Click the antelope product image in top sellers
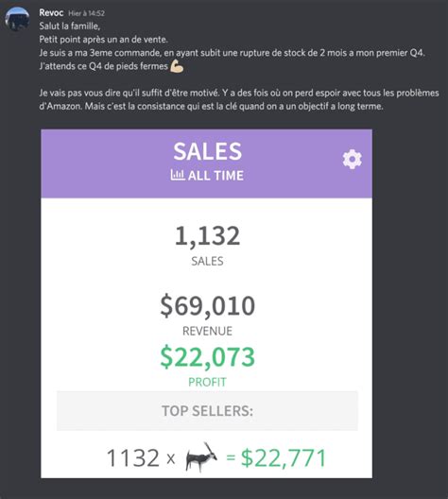This screenshot has width=448, height=499. [x=201, y=457]
